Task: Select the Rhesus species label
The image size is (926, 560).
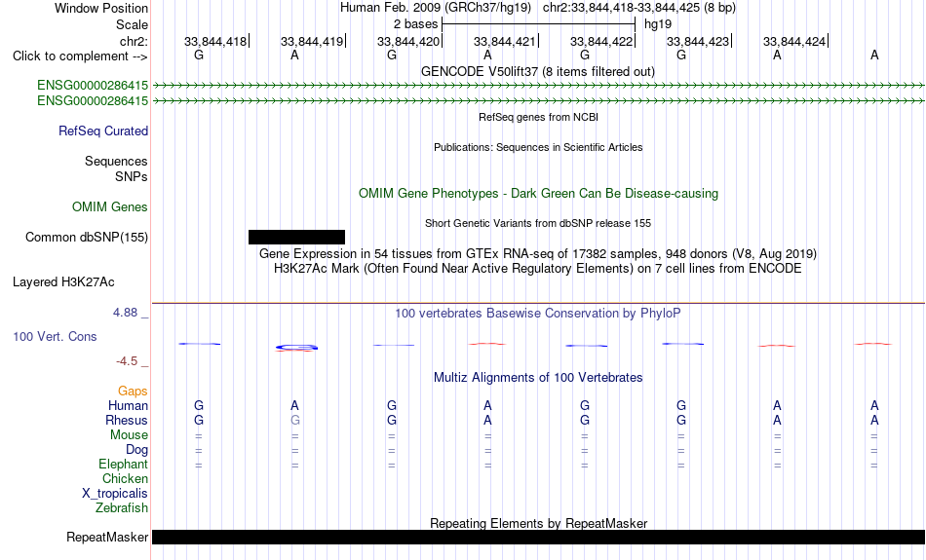Action: click(127, 420)
